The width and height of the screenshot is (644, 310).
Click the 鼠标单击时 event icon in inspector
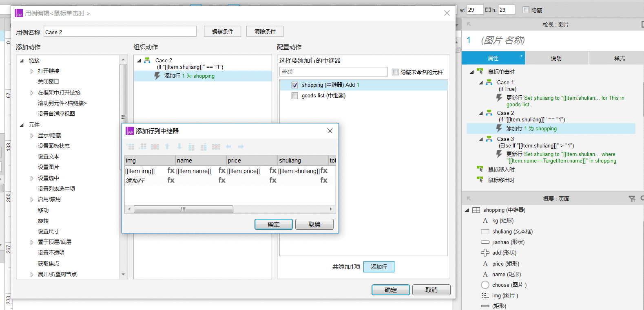coord(480,71)
